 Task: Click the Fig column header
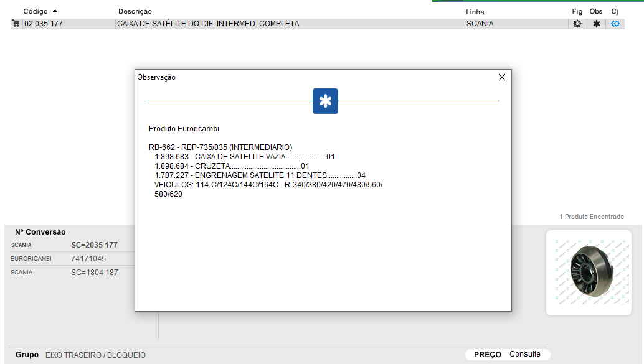click(577, 12)
